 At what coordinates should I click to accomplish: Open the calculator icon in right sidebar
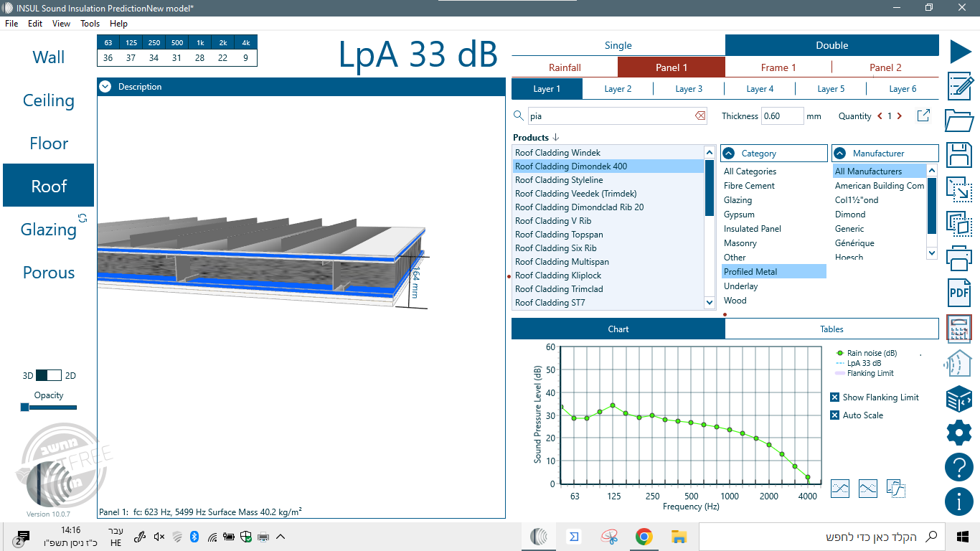pyautogui.click(x=959, y=329)
